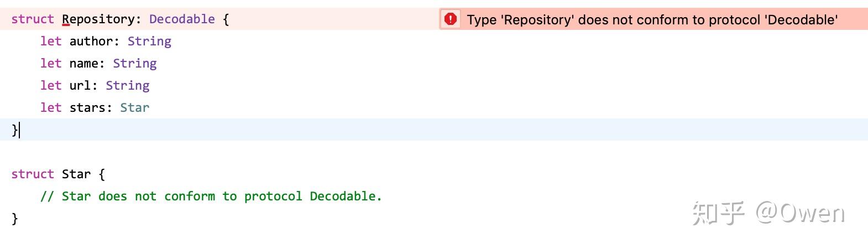868x248 pixels.
Task: Click the 'Decodable' protocol in struct declaration
Action: tap(182, 19)
